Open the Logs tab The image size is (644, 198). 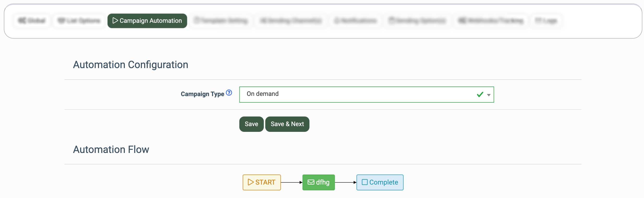click(x=546, y=21)
